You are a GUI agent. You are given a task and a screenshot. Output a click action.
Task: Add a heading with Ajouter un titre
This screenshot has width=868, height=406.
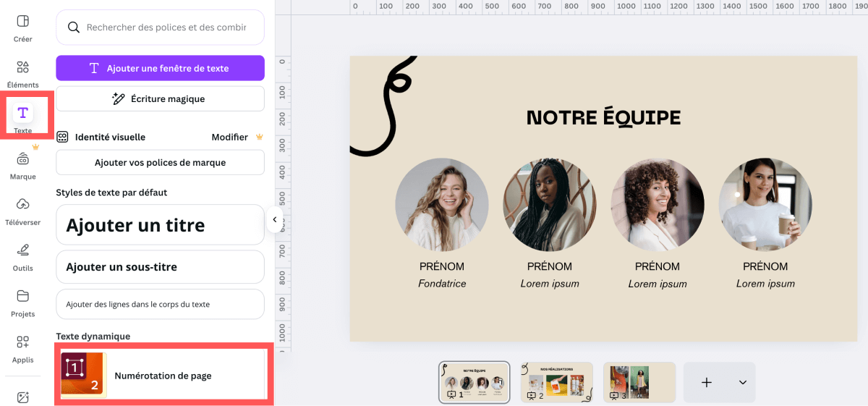point(160,225)
